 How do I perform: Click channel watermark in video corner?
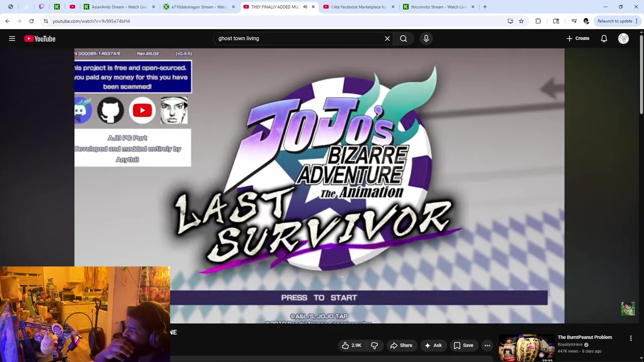point(628,309)
